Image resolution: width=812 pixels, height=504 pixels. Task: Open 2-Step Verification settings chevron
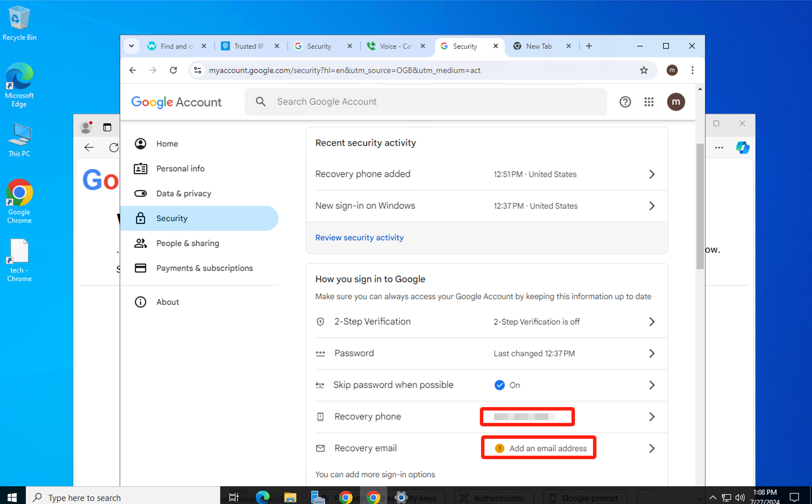pos(652,322)
